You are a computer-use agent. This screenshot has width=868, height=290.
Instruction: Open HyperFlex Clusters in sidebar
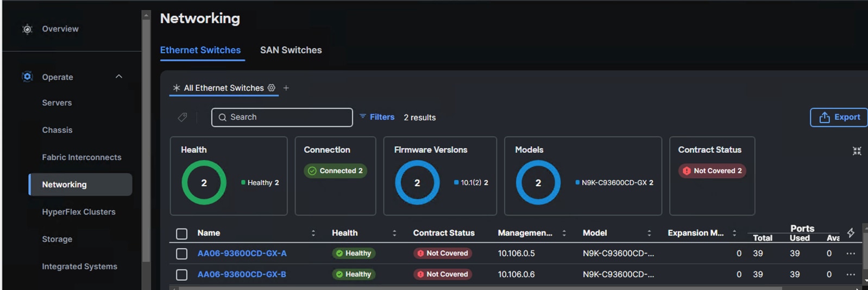(x=79, y=212)
